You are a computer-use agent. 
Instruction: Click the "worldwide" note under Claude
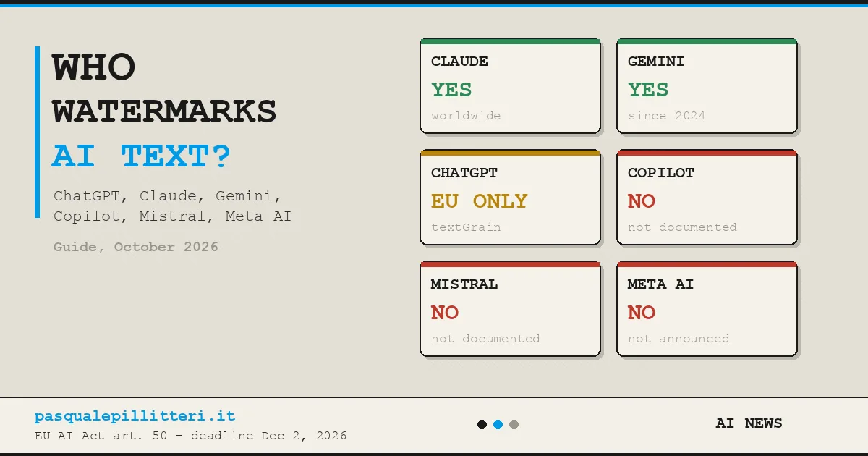click(466, 116)
